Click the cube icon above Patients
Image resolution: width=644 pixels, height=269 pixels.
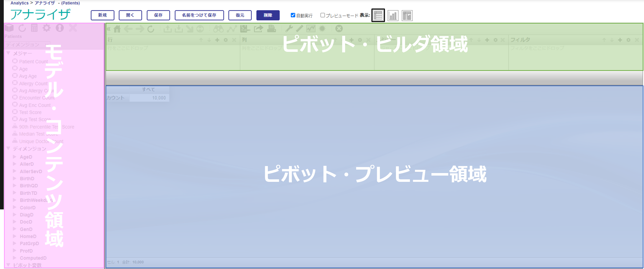[10, 28]
